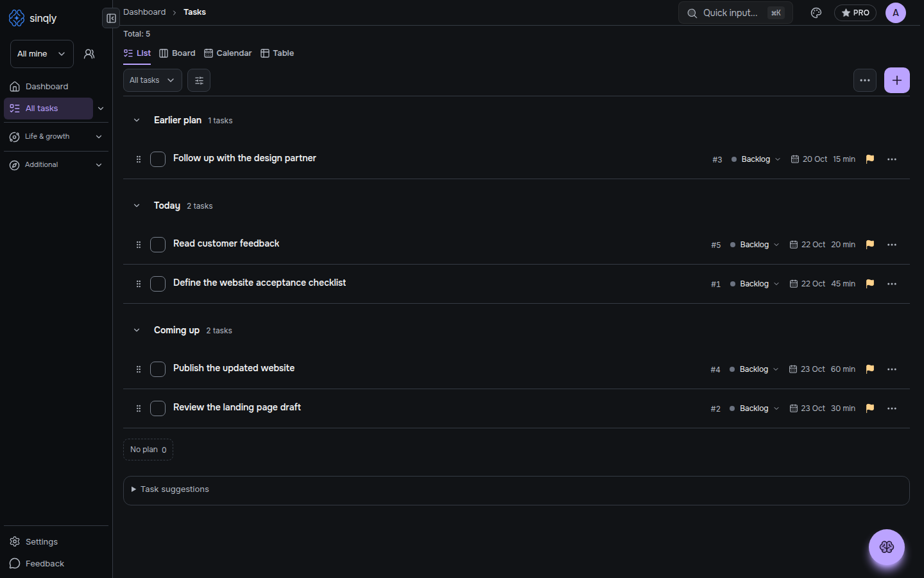Collapse the sidebar panel toggle
This screenshot has height=578, width=924.
pos(111,18)
